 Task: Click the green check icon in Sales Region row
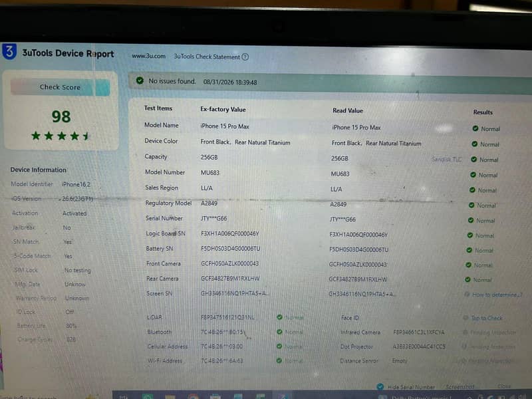pyautogui.click(x=472, y=190)
